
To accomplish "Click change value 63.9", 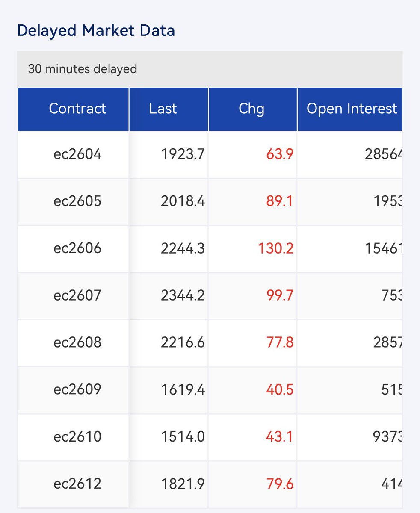I will (280, 154).
